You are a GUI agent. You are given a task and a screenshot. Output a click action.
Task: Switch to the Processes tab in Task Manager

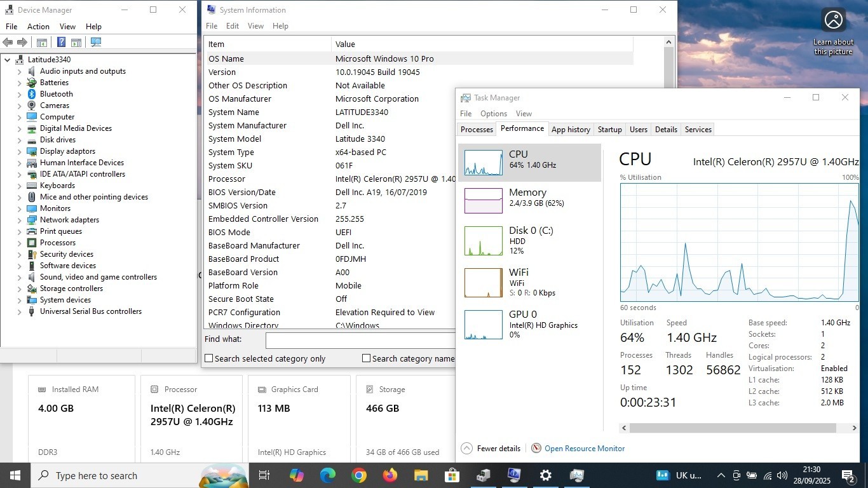tap(477, 130)
